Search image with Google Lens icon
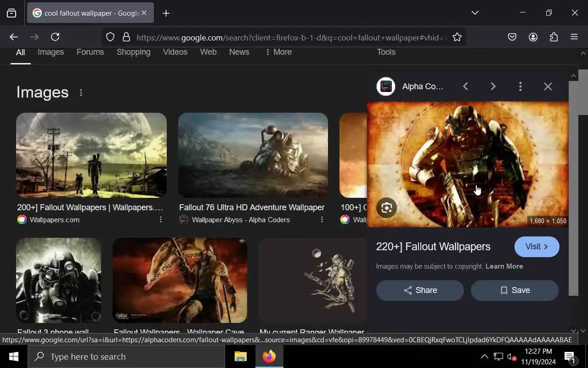 pyautogui.click(x=386, y=208)
